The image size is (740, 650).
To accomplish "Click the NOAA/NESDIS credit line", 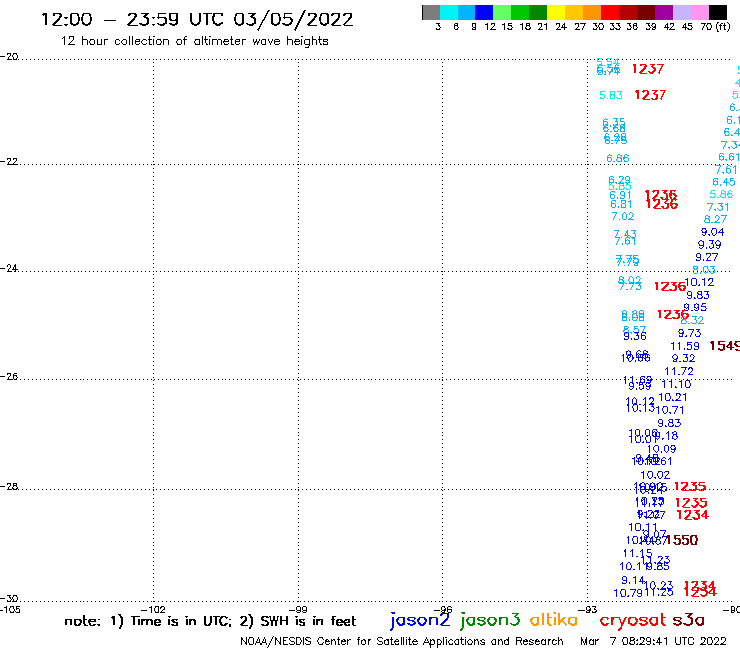I will [402, 641].
